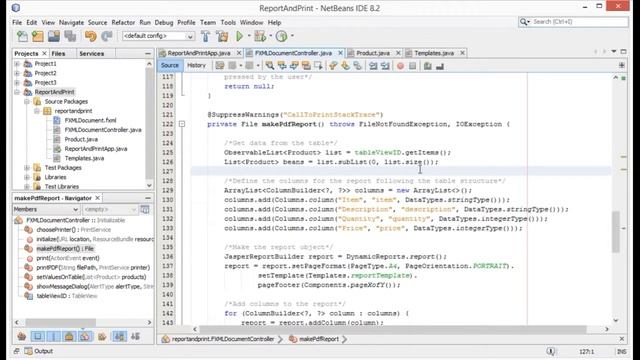
Task: Toggle Fully Qualified Names in Navigator
Action: pos(102,336)
